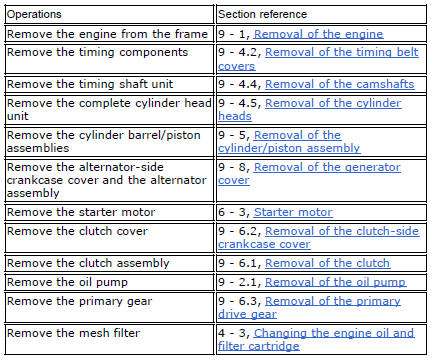Viewport: 440px width, 360px height.
Task: Click the 'Remove the mesh filter' cell
Action: click(109, 340)
